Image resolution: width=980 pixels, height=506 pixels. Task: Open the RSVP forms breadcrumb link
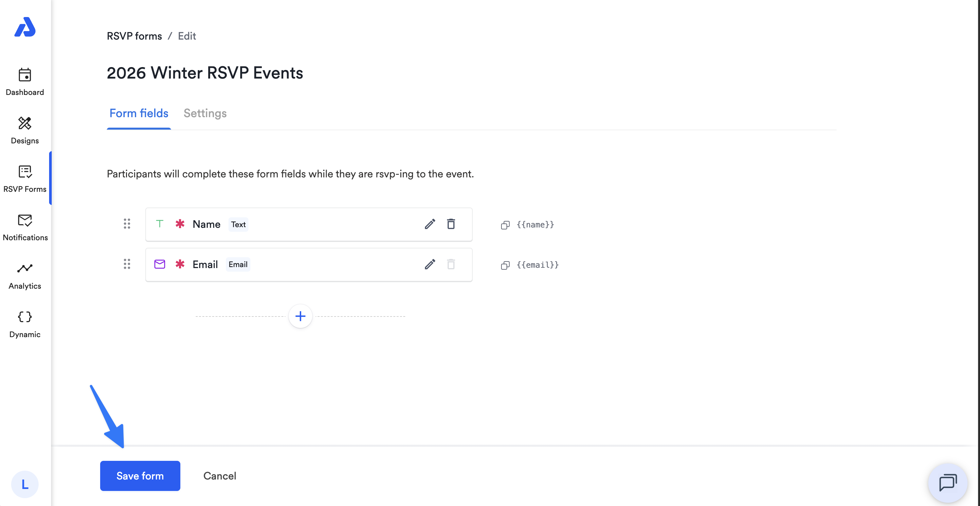tap(134, 36)
